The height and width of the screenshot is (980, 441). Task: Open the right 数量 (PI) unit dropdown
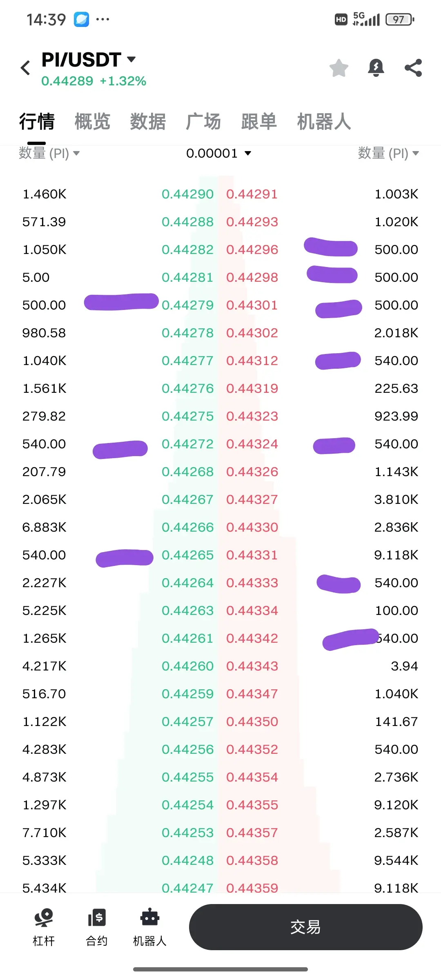coord(388,154)
